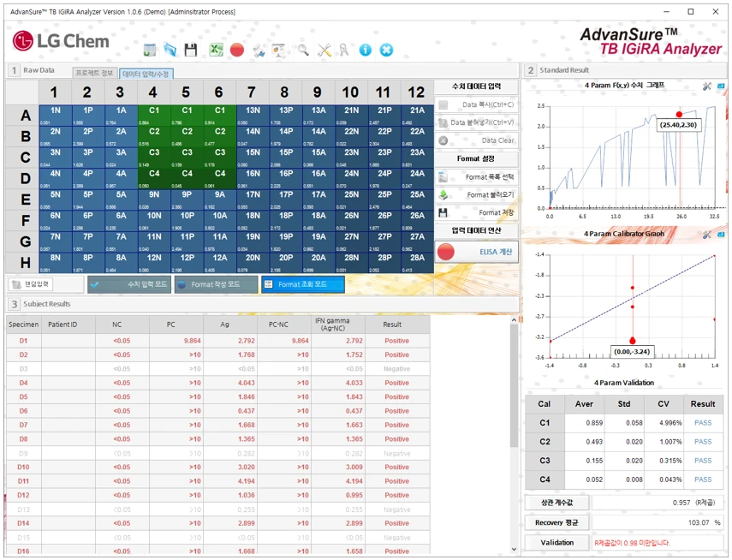Screen dimensions: 732x560
Task: Open settings with wrench and screwdriver icon
Action: click(x=324, y=50)
